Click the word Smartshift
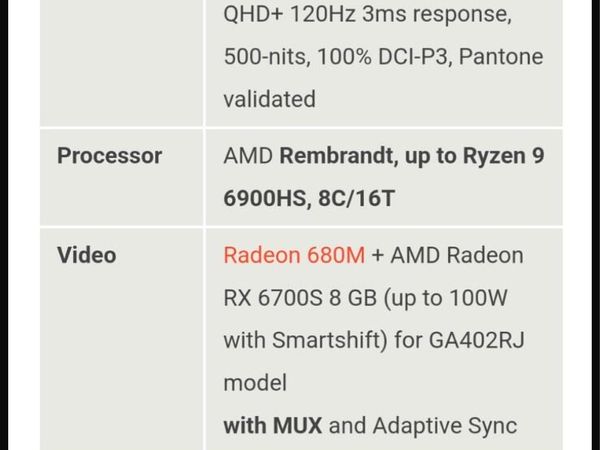The width and height of the screenshot is (600, 450). 327,340
